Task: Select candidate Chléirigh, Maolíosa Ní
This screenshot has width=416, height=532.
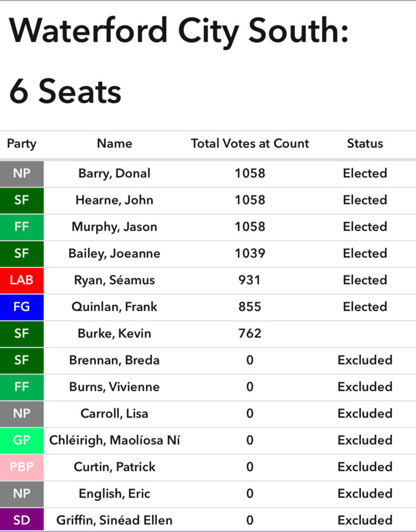Action: [114, 440]
